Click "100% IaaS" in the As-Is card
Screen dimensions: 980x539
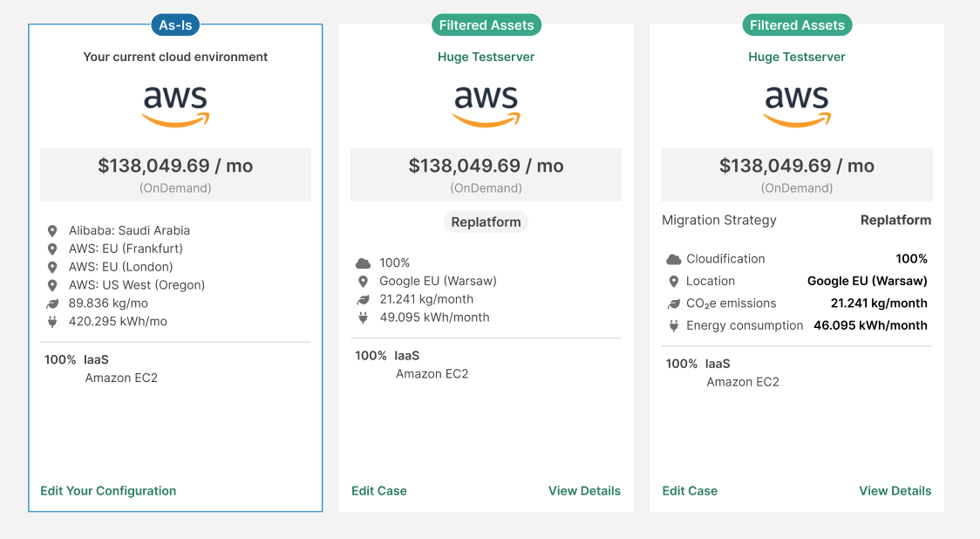coord(76,359)
